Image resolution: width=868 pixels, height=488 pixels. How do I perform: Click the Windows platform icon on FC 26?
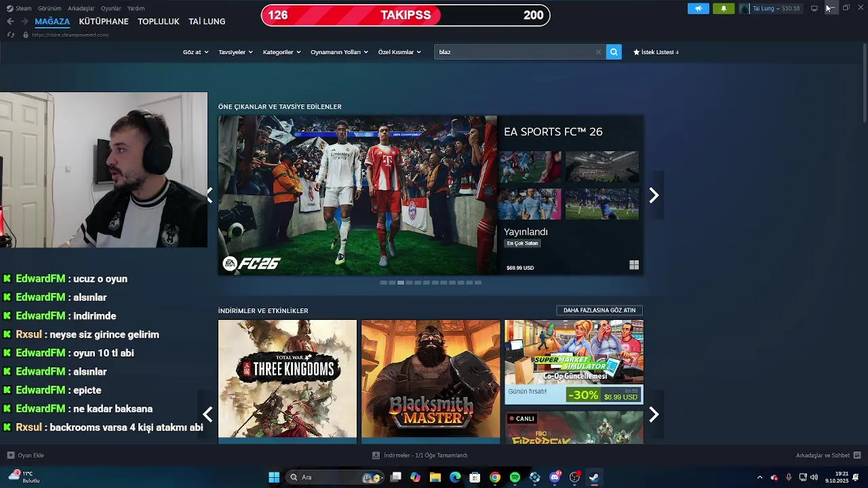(634, 265)
